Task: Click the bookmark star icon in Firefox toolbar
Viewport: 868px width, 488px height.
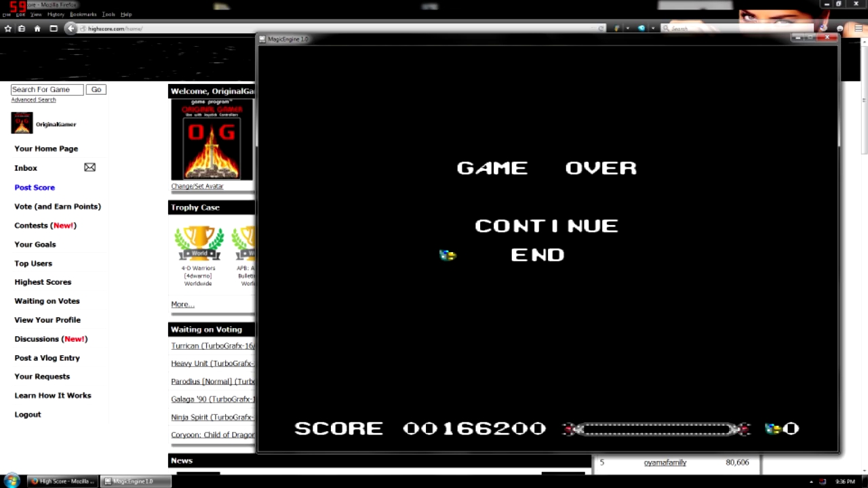Action: tap(8, 28)
